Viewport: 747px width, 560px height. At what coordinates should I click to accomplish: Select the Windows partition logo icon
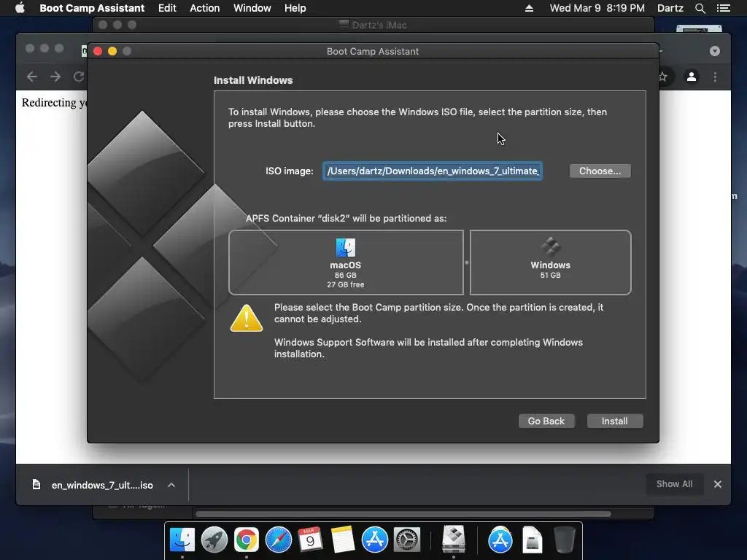[x=550, y=246]
